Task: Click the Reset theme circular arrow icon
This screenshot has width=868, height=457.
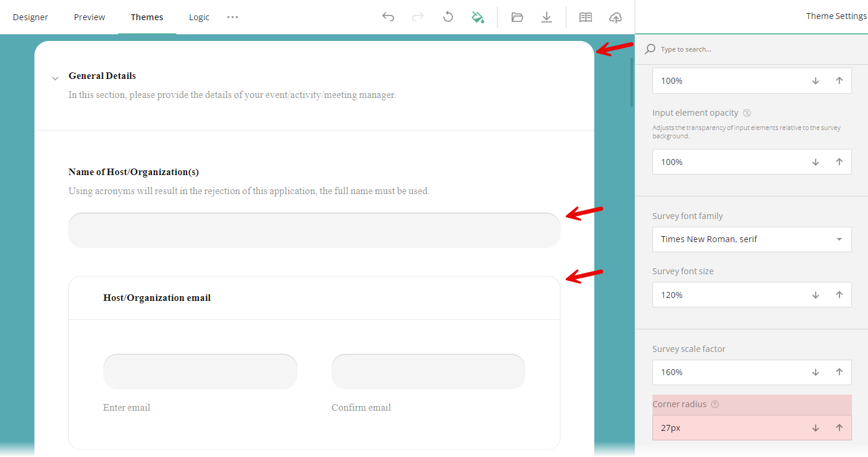Action: coord(448,17)
